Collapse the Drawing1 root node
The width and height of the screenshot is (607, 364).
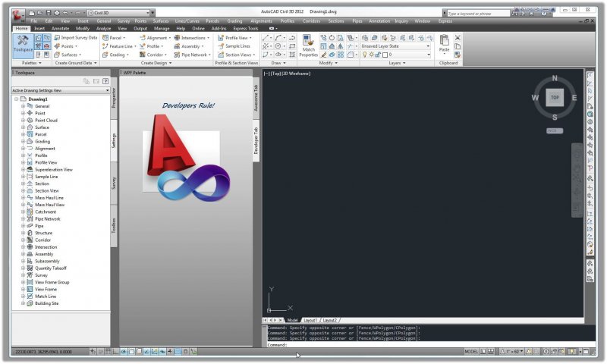(16, 99)
